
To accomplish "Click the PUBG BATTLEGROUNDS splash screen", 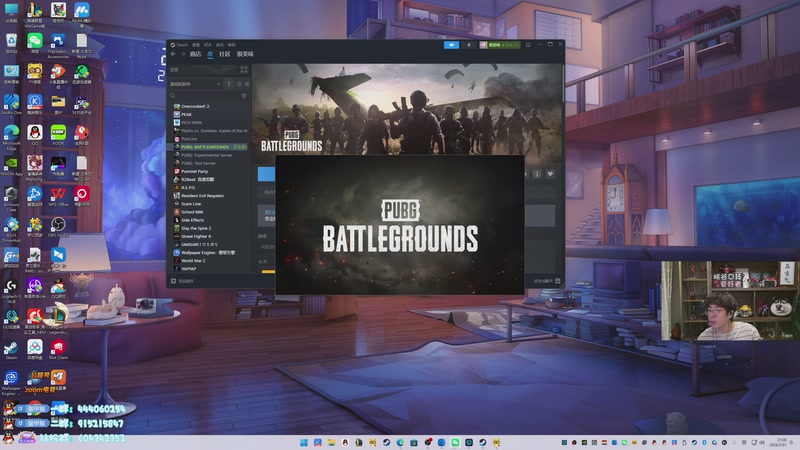I will tap(400, 225).
